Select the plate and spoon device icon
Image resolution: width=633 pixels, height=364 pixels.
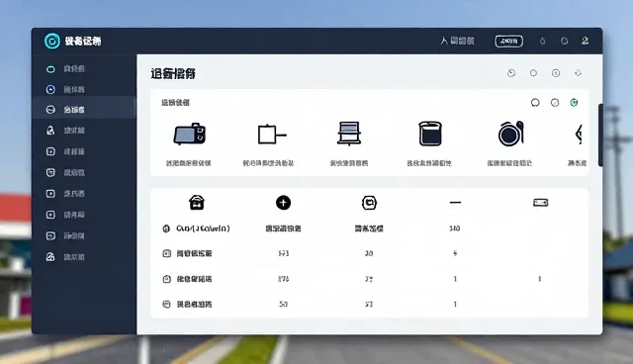point(511,134)
